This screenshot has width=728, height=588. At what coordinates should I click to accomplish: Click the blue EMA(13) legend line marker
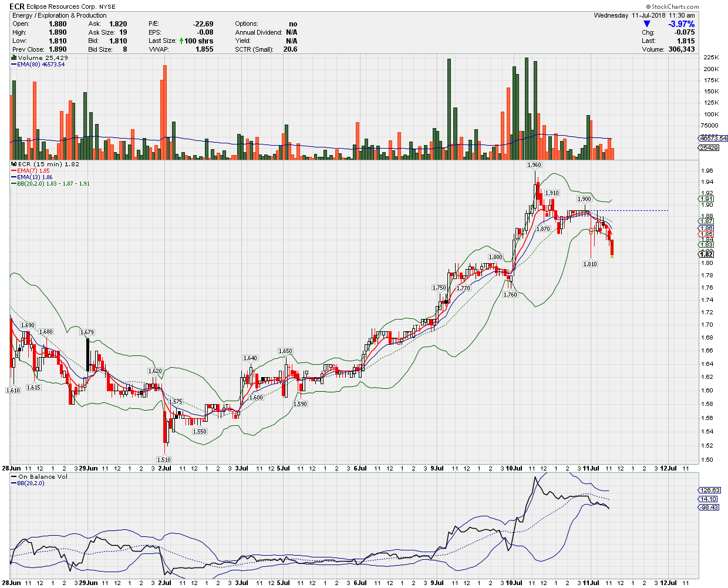pos(14,177)
